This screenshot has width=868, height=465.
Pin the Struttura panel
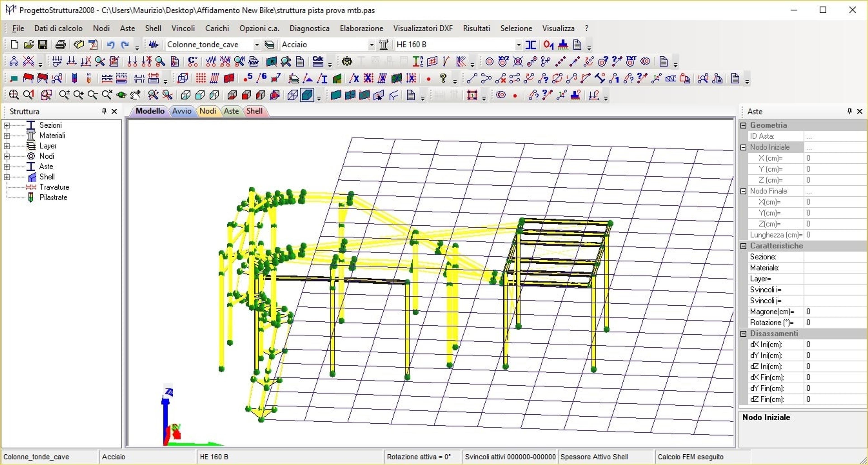tap(104, 111)
